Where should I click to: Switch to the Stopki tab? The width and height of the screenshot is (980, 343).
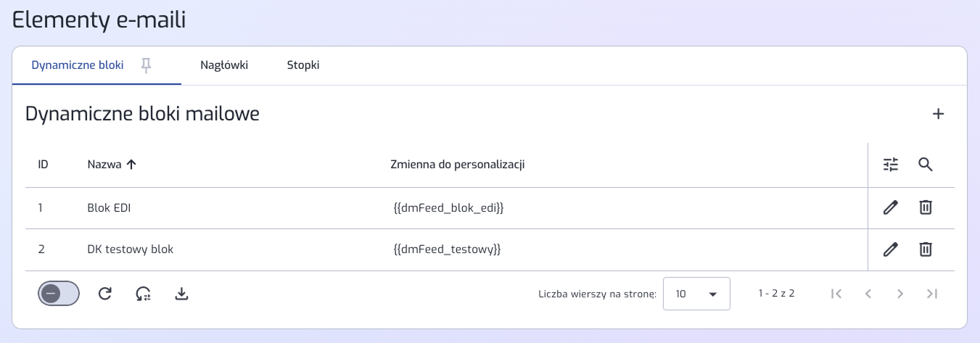(303, 65)
